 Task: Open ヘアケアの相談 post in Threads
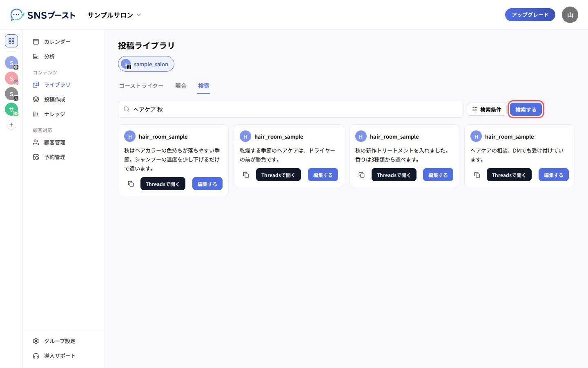[x=509, y=175]
